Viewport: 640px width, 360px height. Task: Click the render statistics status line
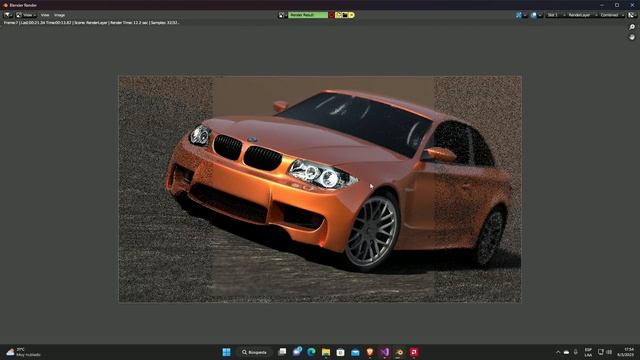(x=91, y=23)
